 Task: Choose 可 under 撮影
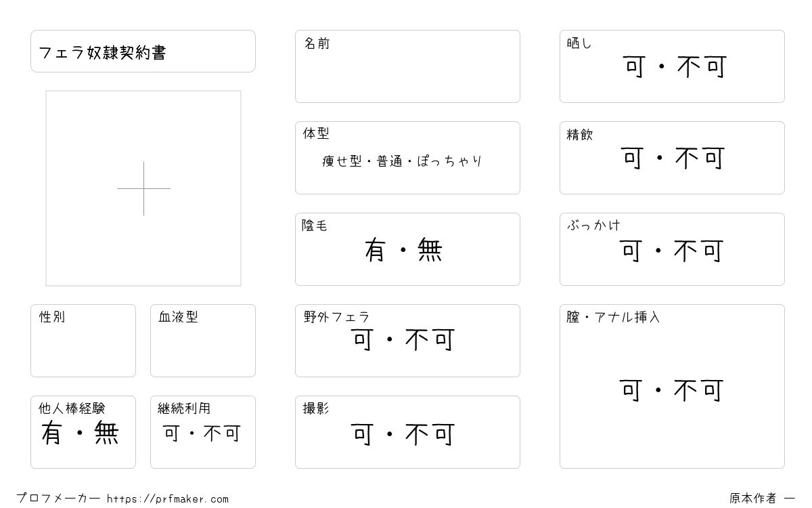pos(363,434)
